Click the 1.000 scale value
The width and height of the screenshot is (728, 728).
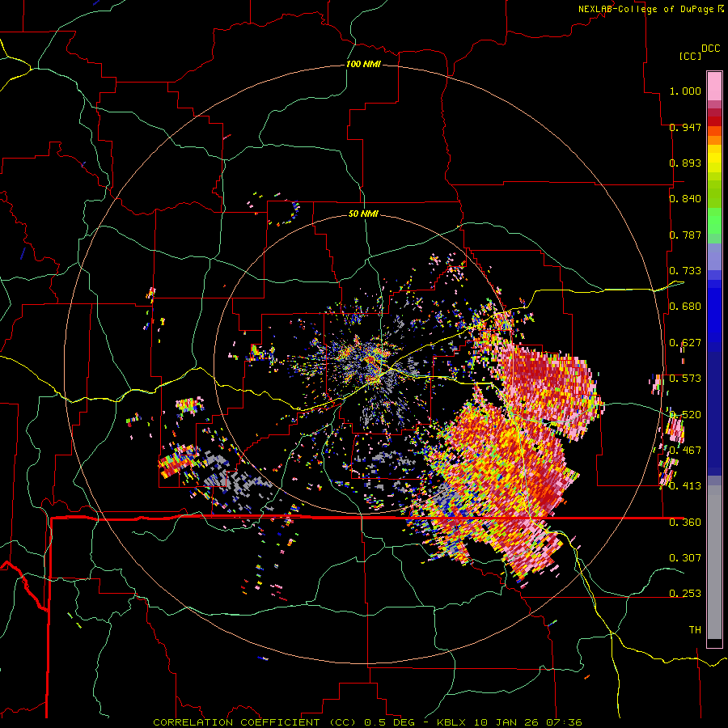(x=685, y=91)
